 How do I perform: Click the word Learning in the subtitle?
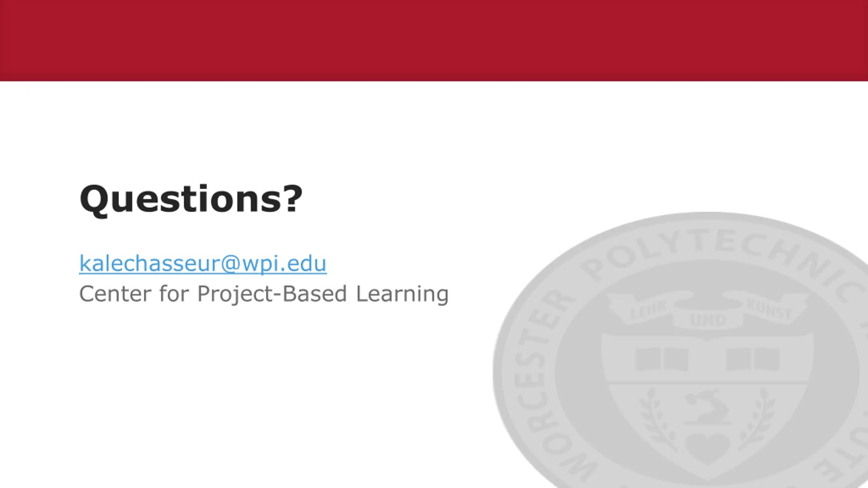tap(402, 294)
